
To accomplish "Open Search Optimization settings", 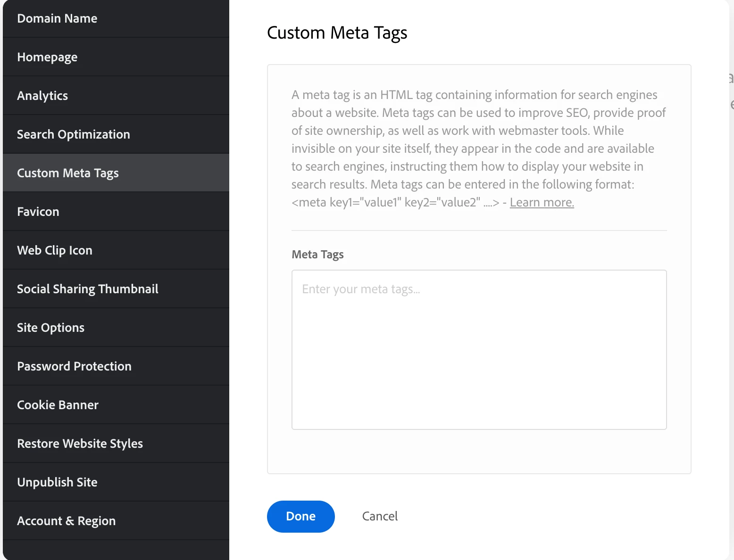I will [73, 134].
